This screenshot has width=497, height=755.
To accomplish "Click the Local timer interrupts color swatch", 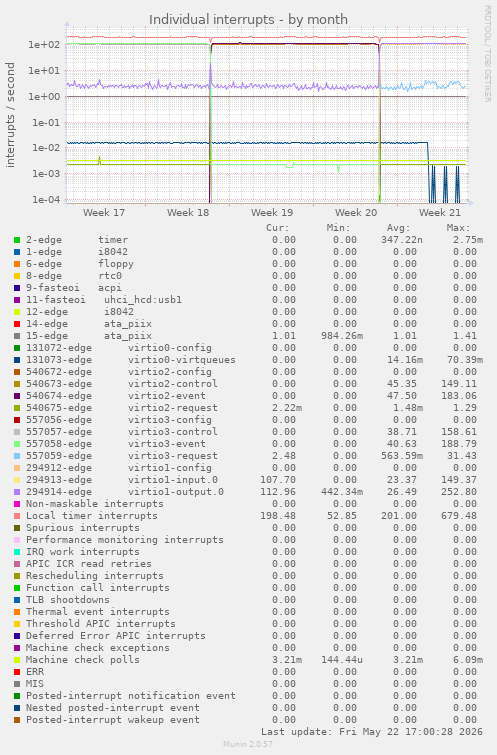I will [x=17, y=516].
